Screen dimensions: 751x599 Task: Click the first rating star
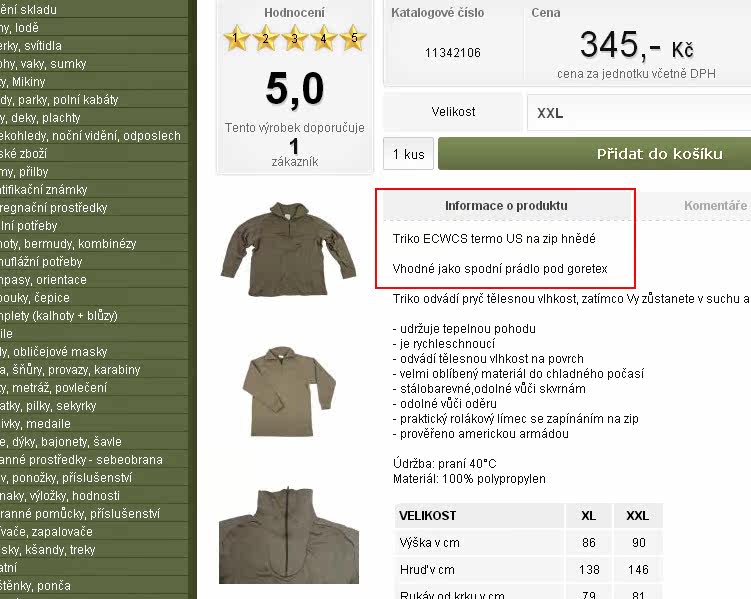tap(236, 38)
